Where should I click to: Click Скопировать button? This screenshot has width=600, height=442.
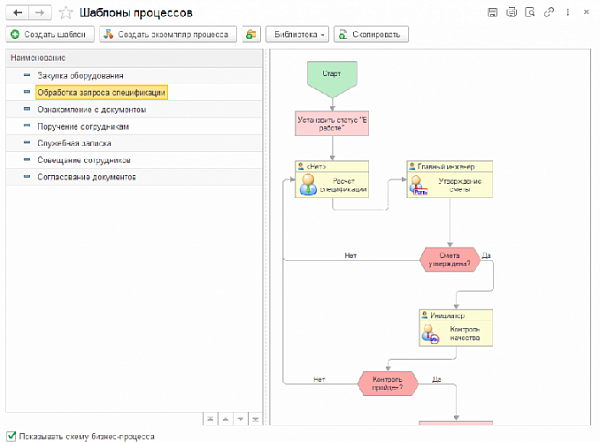pyautogui.click(x=371, y=34)
